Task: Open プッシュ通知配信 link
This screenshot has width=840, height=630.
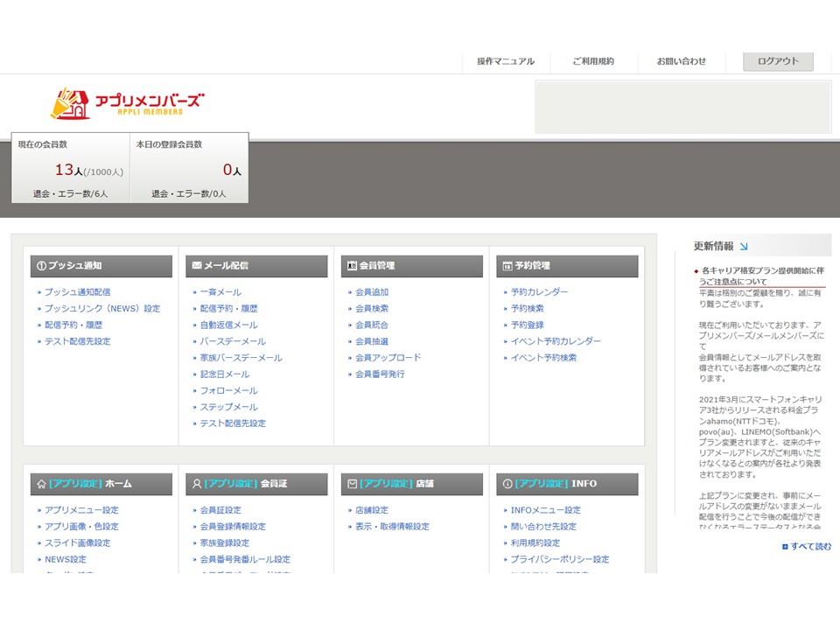Action: (x=77, y=292)
